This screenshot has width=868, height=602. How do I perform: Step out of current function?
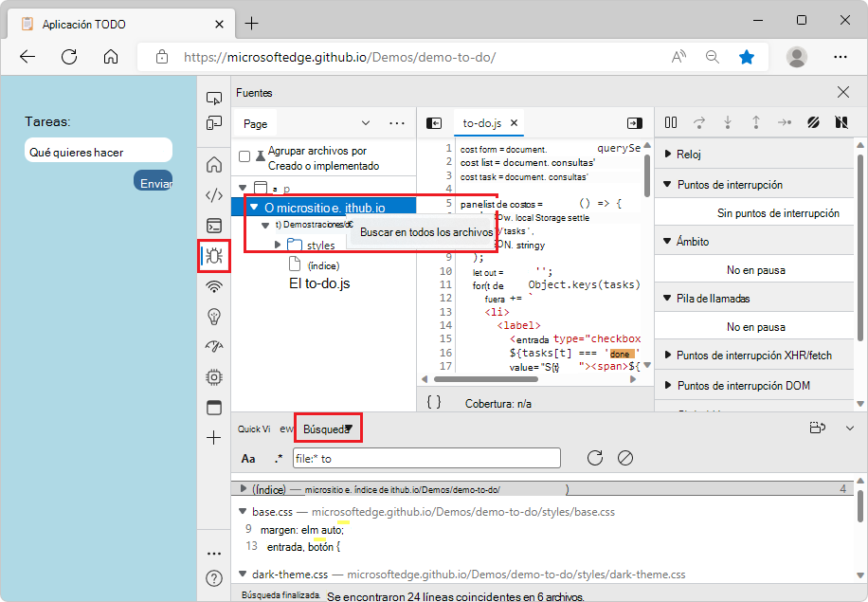click(x=755, y=122)
